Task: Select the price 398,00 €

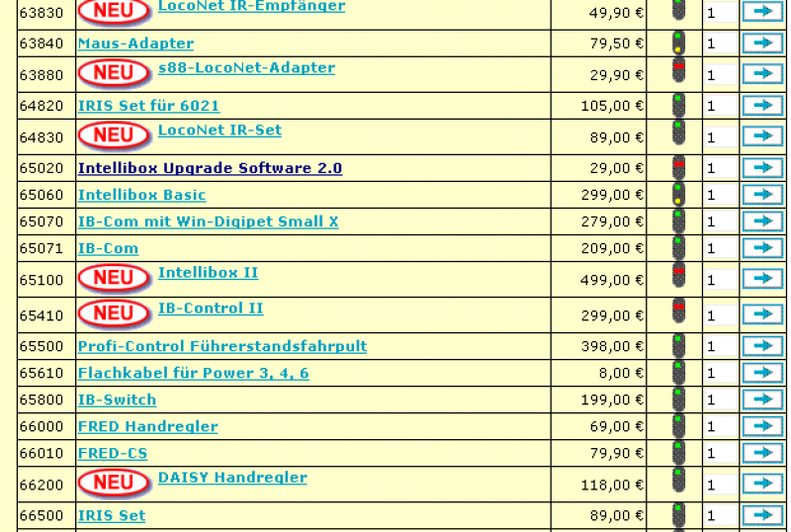Action: click(612, 347)
